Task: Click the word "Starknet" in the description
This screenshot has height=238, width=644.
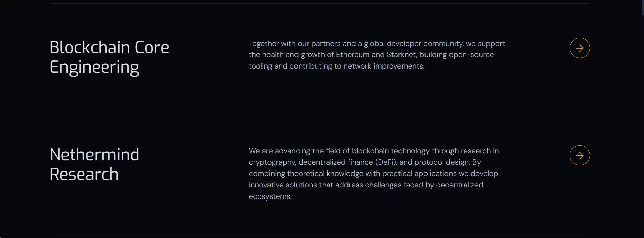Action: tap(401, 55)
